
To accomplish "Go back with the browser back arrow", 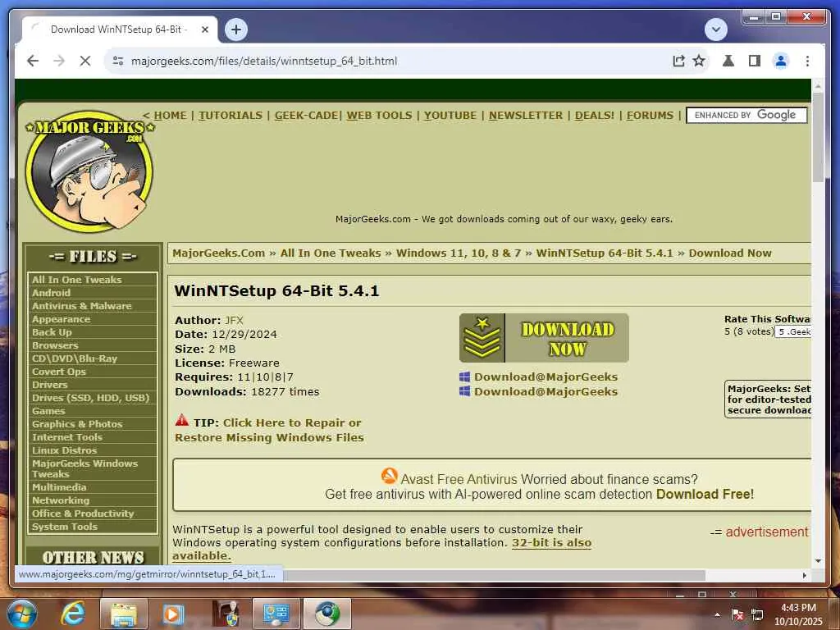I will [33, 61].
